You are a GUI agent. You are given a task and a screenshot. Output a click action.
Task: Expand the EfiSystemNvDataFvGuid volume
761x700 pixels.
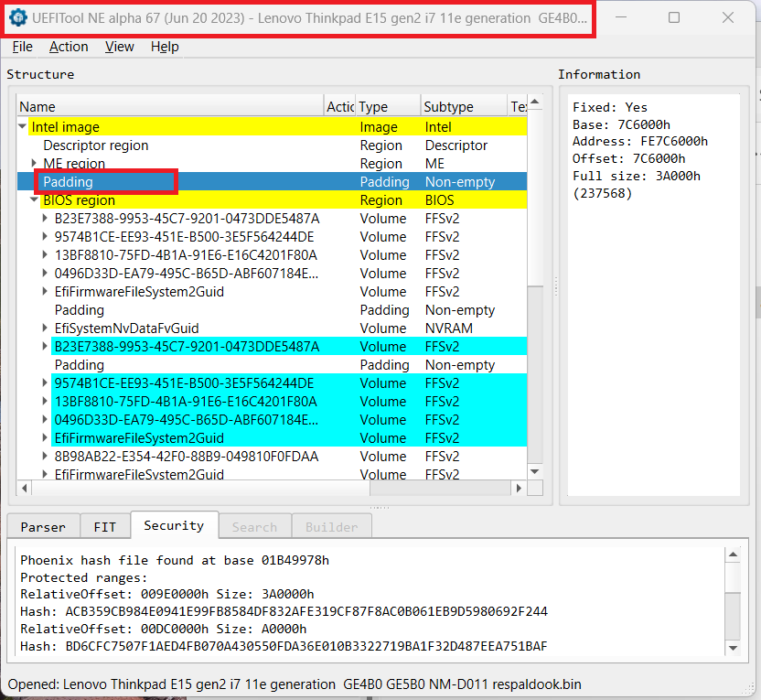(x=45, y=328)
